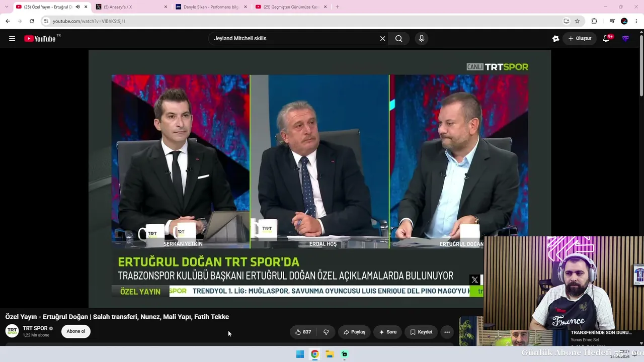Close the Geçmişten Günümüze tab
644x362 pixels.
[x=326, y=7]
